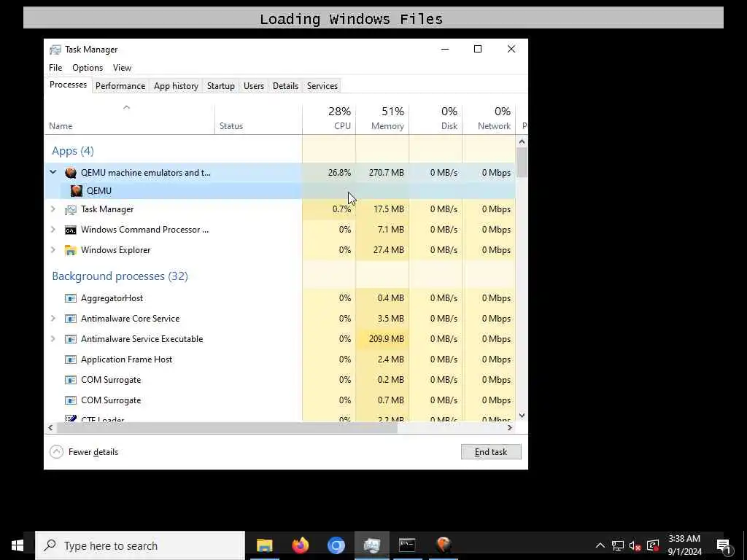Expand the Windows Explorer process group

53,250
